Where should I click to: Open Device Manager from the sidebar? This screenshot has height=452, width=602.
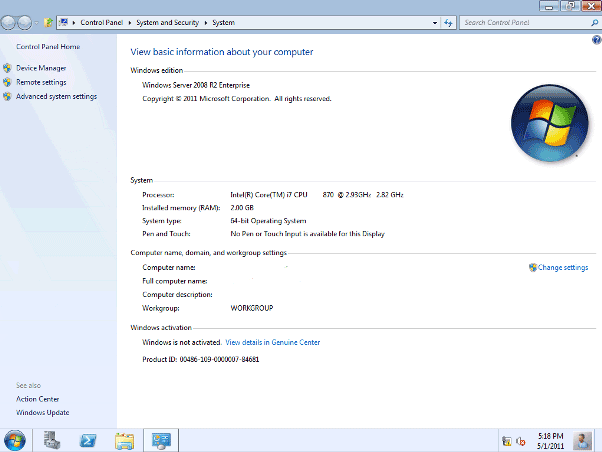(41, 68)
